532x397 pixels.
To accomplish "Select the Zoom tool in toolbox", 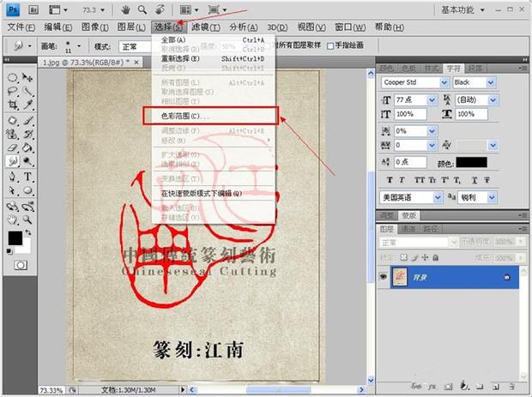I will coord(27,220).
